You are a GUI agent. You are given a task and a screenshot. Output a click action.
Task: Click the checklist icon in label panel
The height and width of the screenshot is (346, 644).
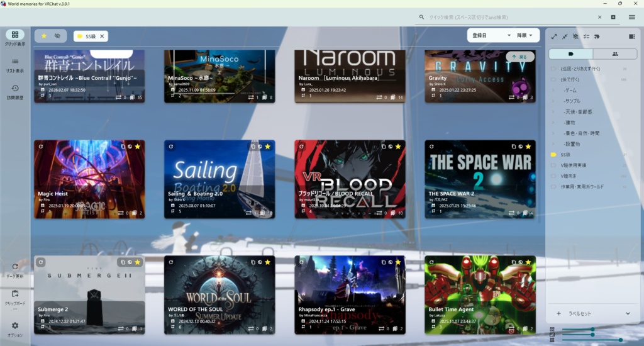pos(586,36)
